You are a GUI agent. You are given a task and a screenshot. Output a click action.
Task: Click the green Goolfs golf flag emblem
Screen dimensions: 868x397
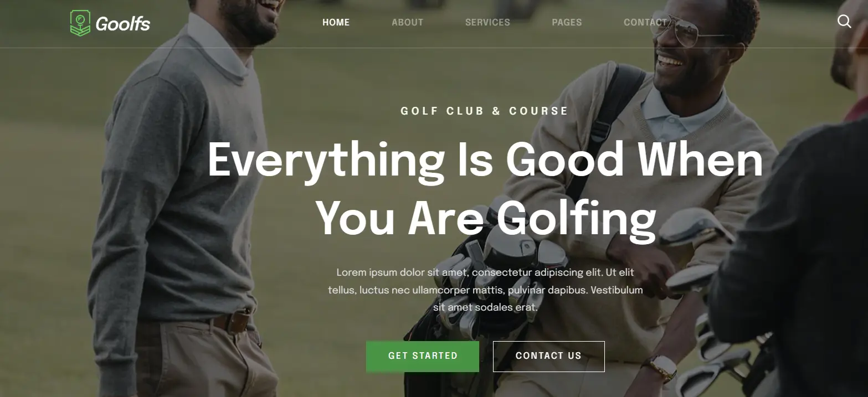[80, 24]
